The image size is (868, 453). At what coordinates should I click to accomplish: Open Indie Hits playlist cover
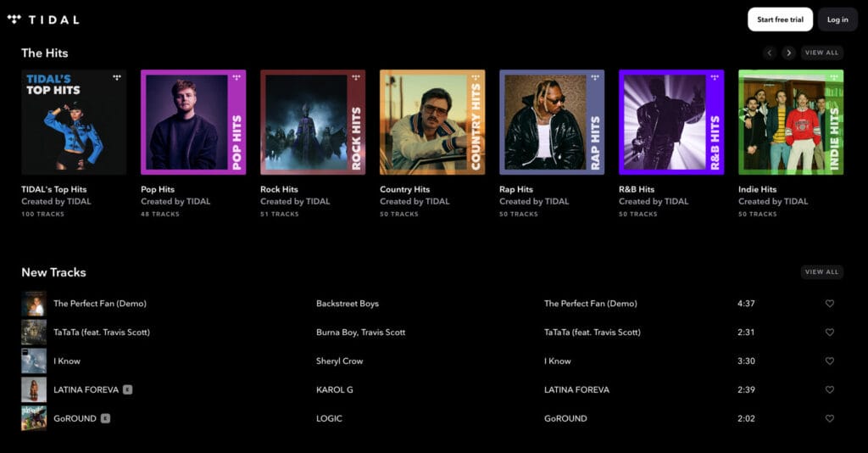[791, 122]
